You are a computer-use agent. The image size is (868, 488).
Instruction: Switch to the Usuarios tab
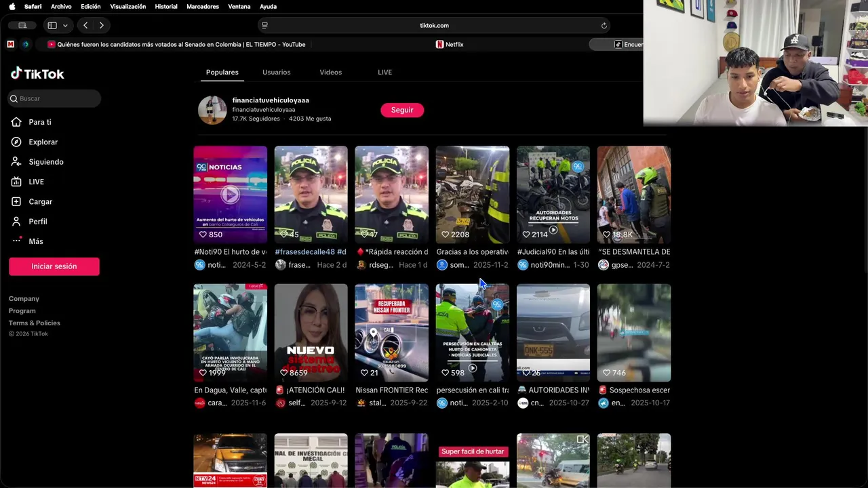tap(277, 72)
